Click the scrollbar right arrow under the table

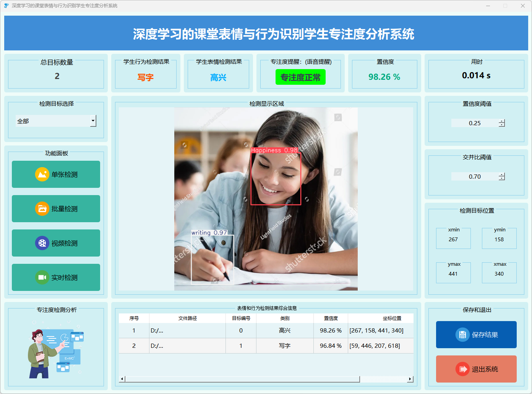coord(410,379)
